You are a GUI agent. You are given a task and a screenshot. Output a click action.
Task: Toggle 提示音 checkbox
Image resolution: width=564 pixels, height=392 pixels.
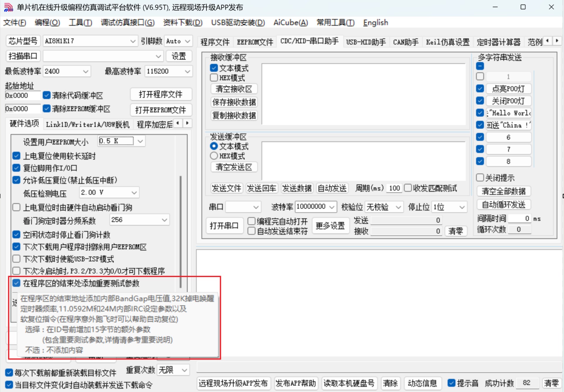click(x=451, y=383)
